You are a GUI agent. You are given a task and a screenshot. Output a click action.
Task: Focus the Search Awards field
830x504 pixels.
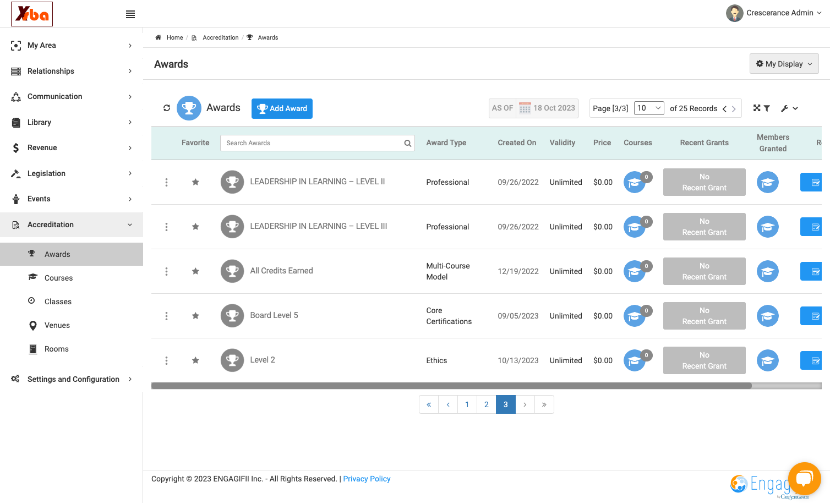click(317, 143)
